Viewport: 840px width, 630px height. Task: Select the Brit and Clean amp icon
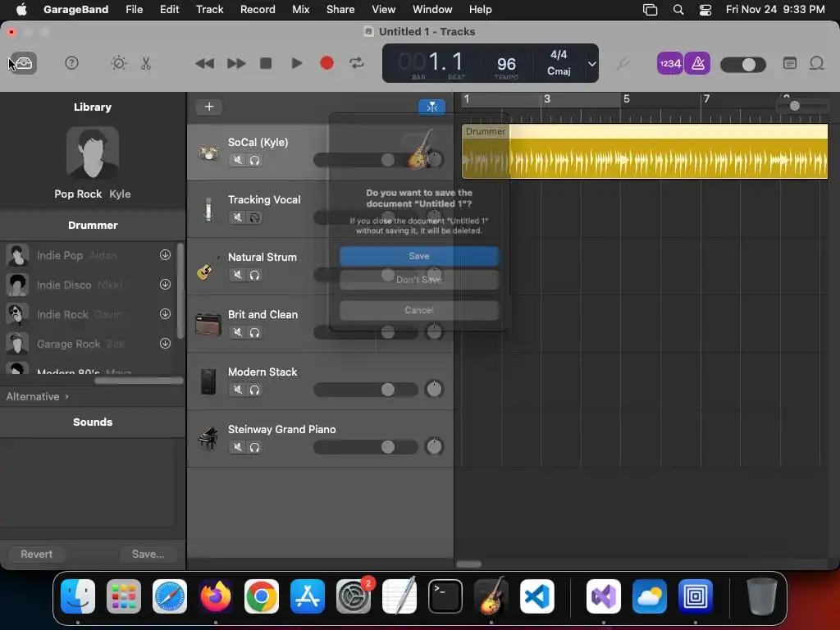(208, 324)
